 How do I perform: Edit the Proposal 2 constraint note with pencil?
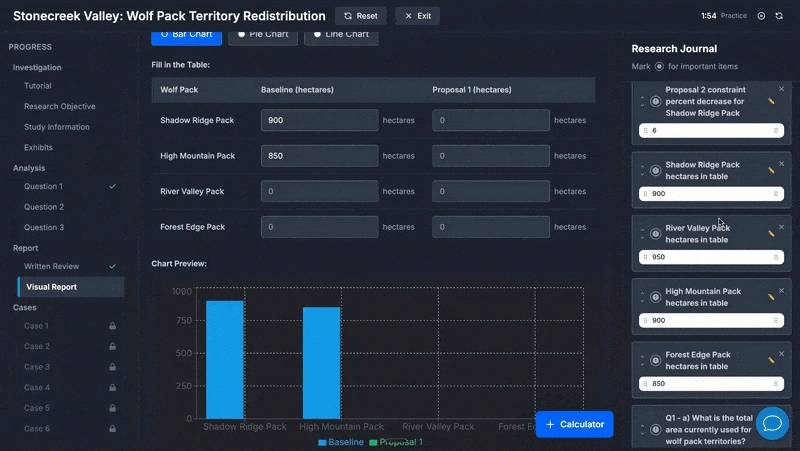[771, 101]
